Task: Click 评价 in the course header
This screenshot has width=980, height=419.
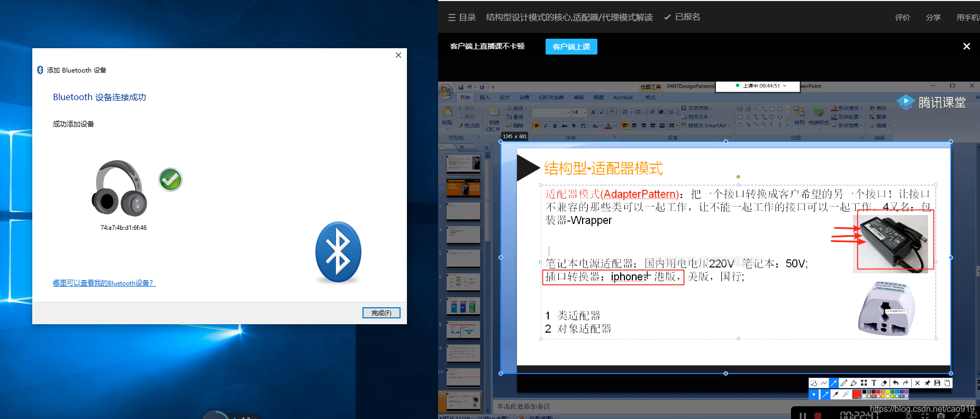Action: coord(902,17)
